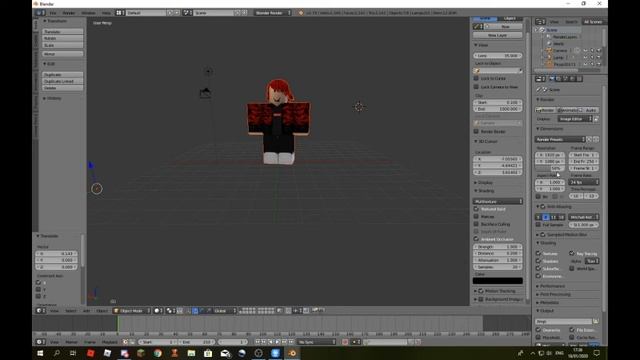Open Roblox from the Windows taskbar
640x360 pixels.
91,353
